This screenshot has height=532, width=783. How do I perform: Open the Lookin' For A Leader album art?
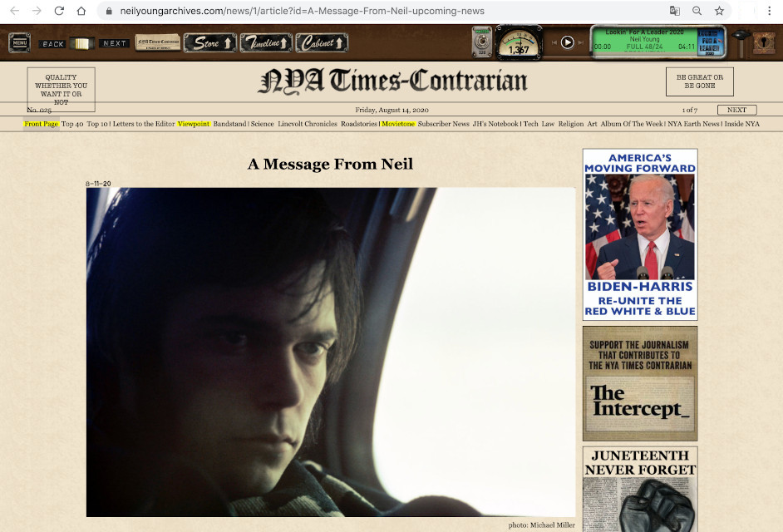click(x=710, y=42)
